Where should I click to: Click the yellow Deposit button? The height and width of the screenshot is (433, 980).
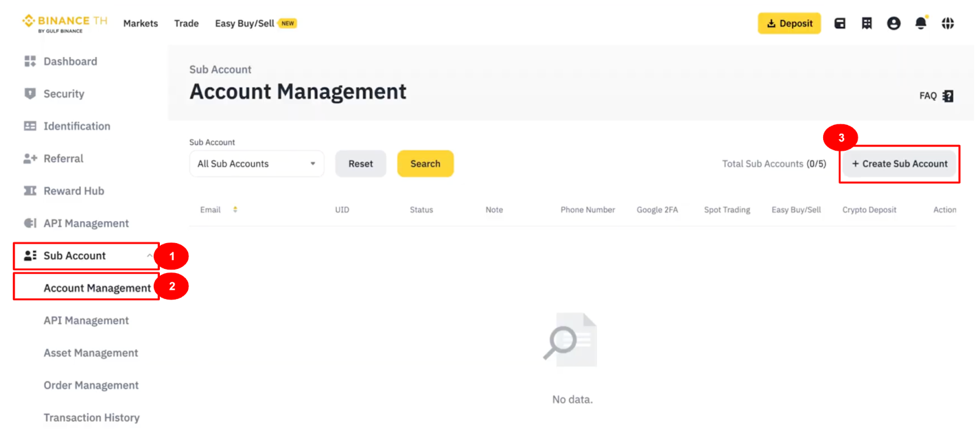789,23
